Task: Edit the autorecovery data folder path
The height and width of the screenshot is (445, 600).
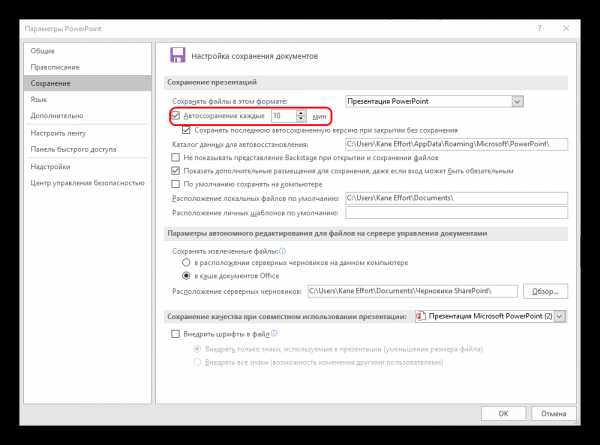Action: 456,144
